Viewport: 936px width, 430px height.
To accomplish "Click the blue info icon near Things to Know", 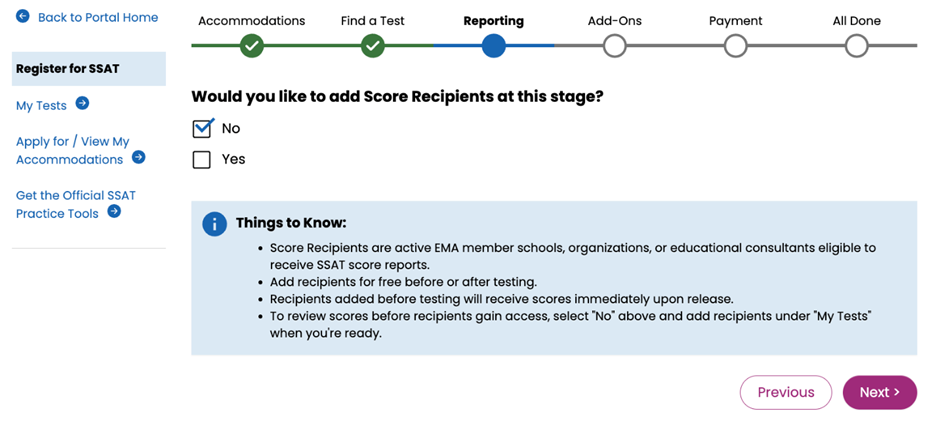I will [x=214, y=224].
